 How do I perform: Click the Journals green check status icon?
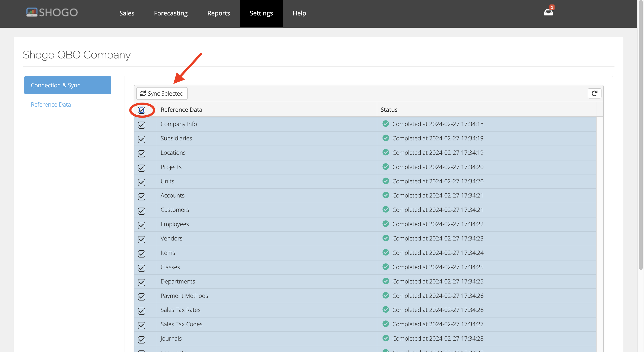coord(386,338)
